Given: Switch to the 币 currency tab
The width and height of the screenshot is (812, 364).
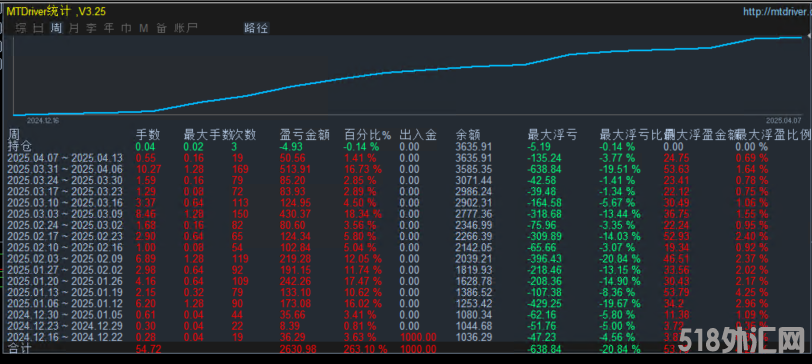Looking at the screenshot, I should [x=126, y=28].
